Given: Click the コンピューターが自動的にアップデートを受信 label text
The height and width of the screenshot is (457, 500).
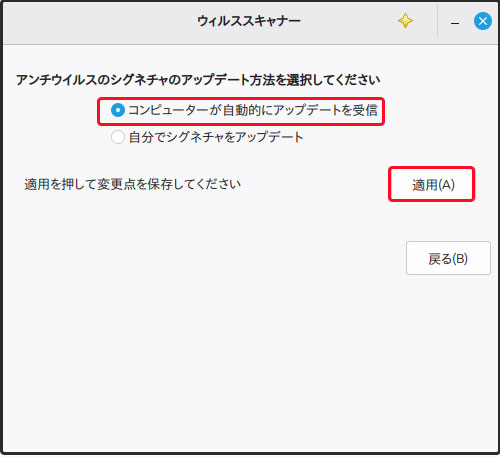Looking at the screenshot, I should [253, 110].
